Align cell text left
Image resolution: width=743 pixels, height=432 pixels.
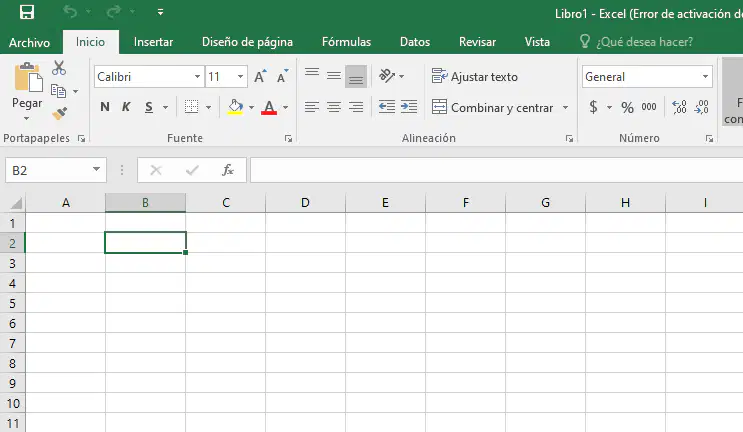click(x=312, y=108)
